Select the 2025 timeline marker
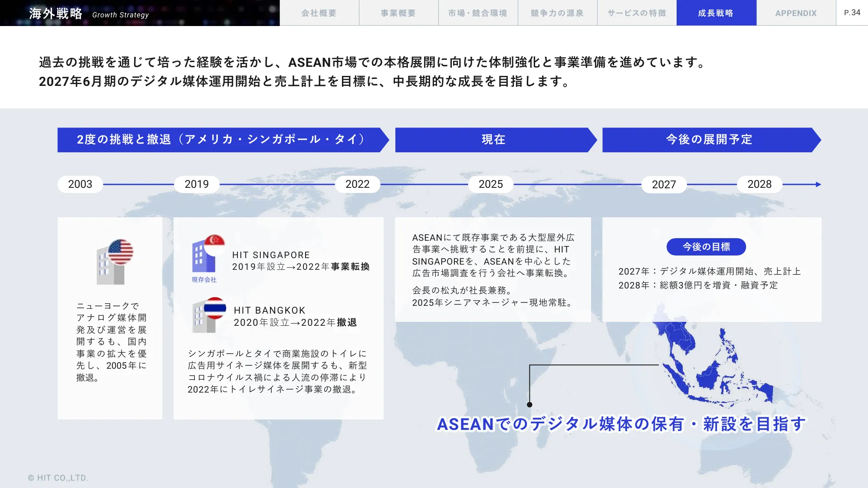 point(490,184)
